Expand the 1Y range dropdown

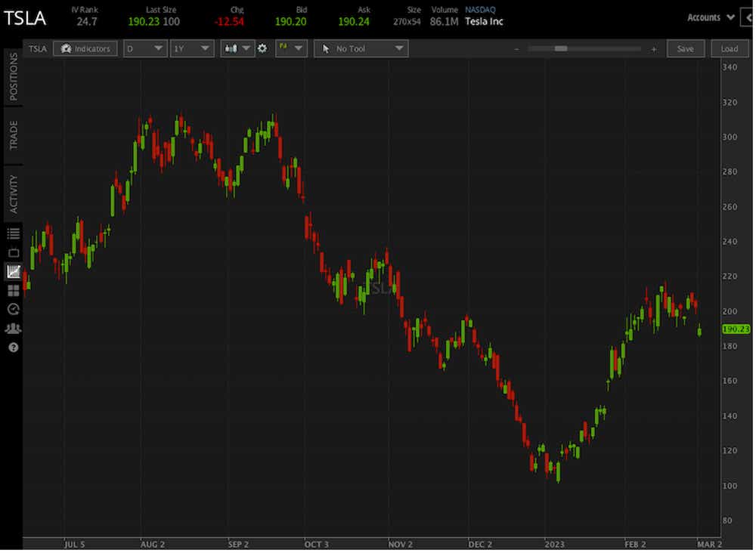pos(193,48)
